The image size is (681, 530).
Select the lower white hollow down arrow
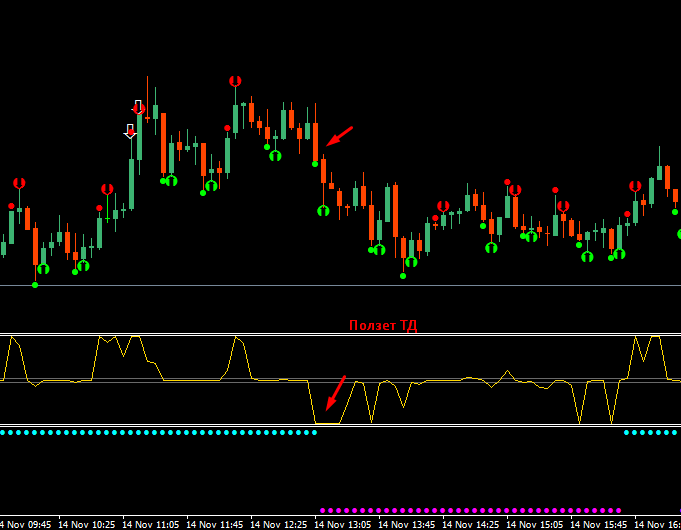[130, 131]
